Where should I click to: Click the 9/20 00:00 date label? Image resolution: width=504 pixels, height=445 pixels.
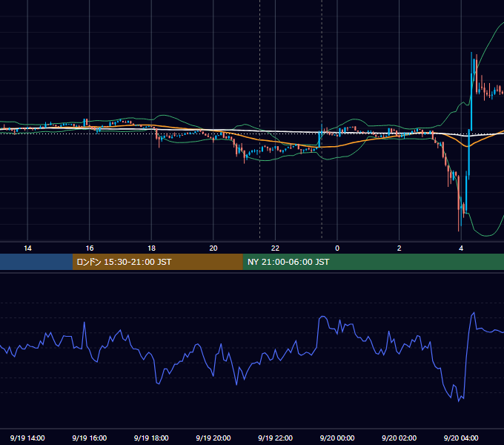tap(337, 438)
